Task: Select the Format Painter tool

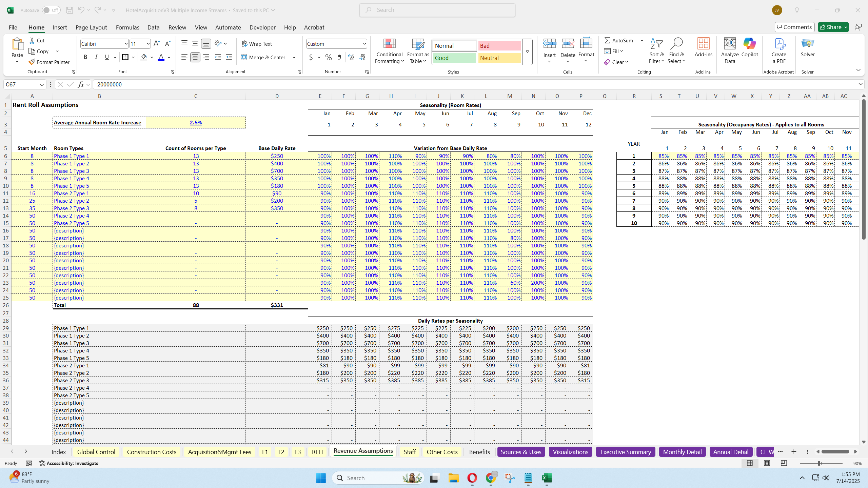Action: [x=49, y=62]
